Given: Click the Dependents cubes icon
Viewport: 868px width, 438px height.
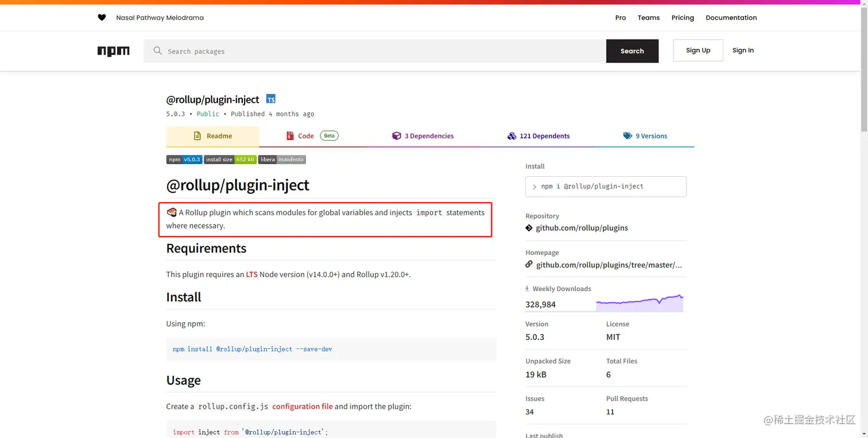Looking at the screenshot, I should (x=512, y=136).
